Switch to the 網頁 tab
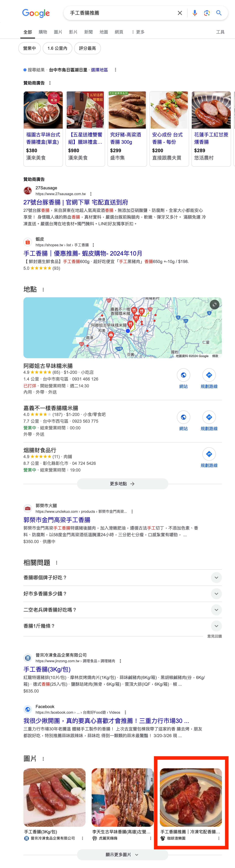This screenshot has height=868, width=235. point(119,32)
